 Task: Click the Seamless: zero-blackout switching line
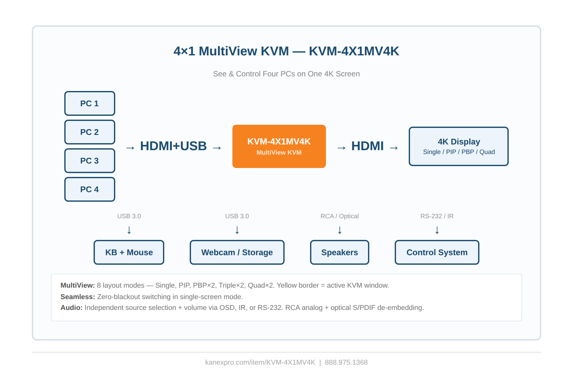(x=152, y=297)
